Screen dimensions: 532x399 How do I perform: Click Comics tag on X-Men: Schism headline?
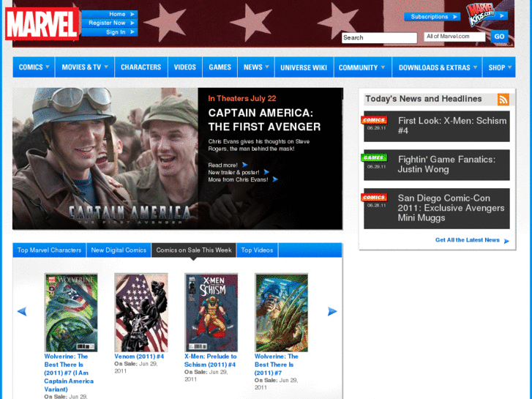(x=374, y=120)
